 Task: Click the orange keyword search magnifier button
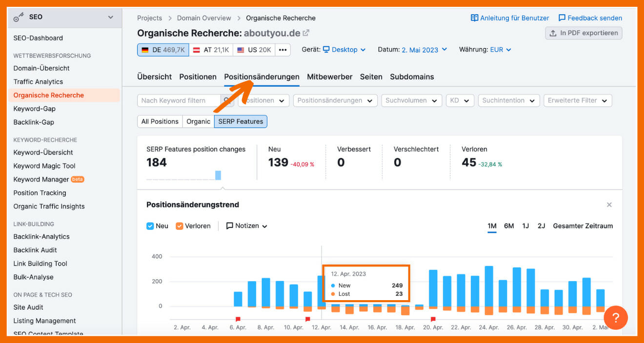pos(227,101)
